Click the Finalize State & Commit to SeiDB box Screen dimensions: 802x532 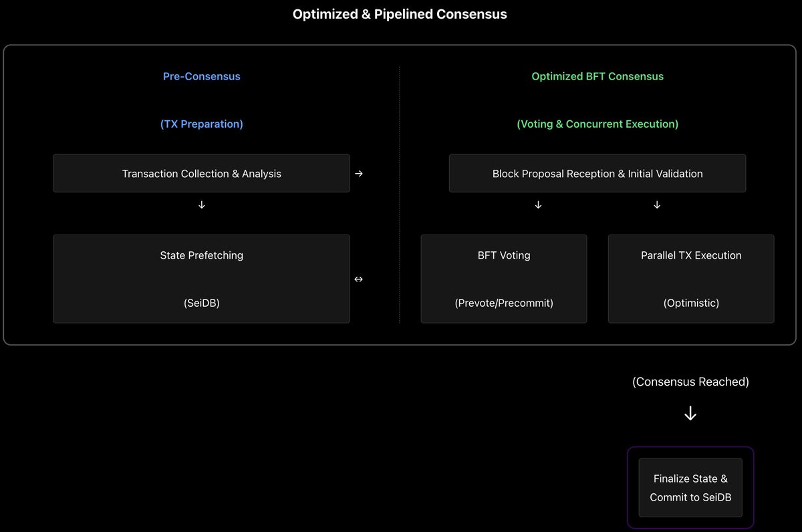(x=690, y=488)
